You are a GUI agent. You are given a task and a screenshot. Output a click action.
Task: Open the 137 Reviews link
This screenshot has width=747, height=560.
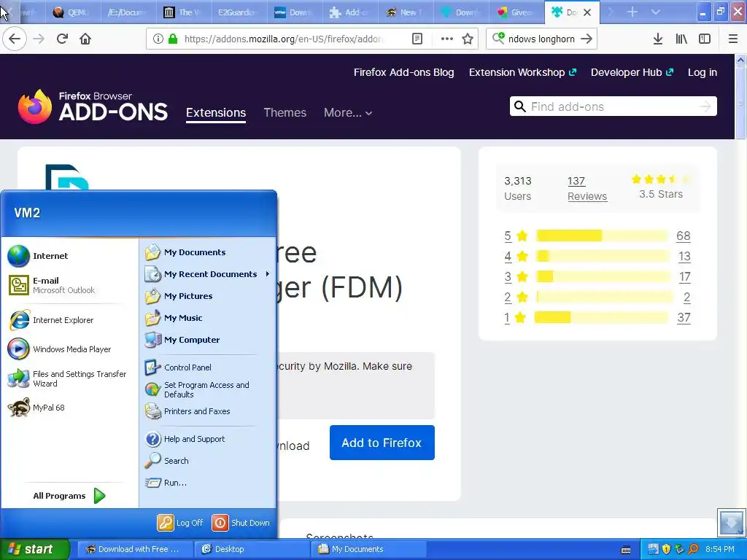(587, 189)
